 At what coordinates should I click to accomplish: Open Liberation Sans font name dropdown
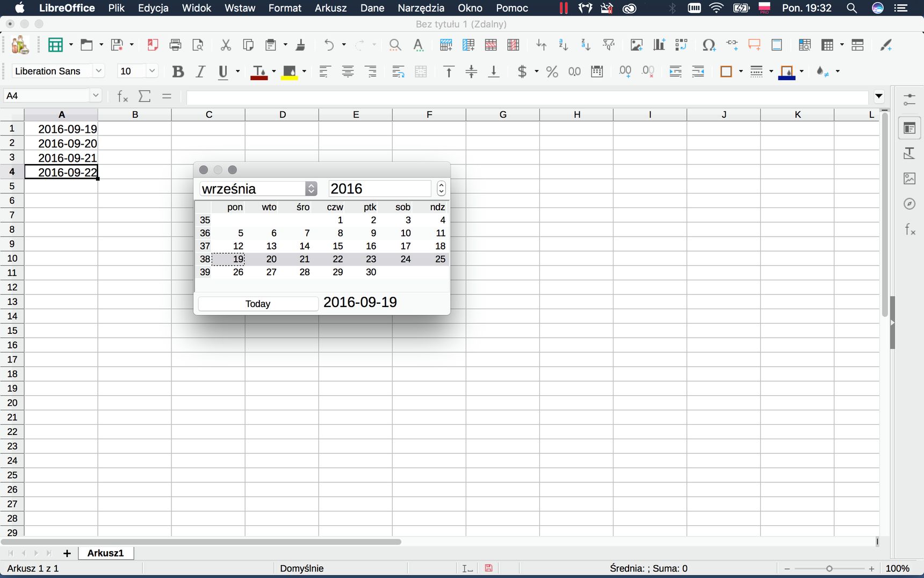98,71
